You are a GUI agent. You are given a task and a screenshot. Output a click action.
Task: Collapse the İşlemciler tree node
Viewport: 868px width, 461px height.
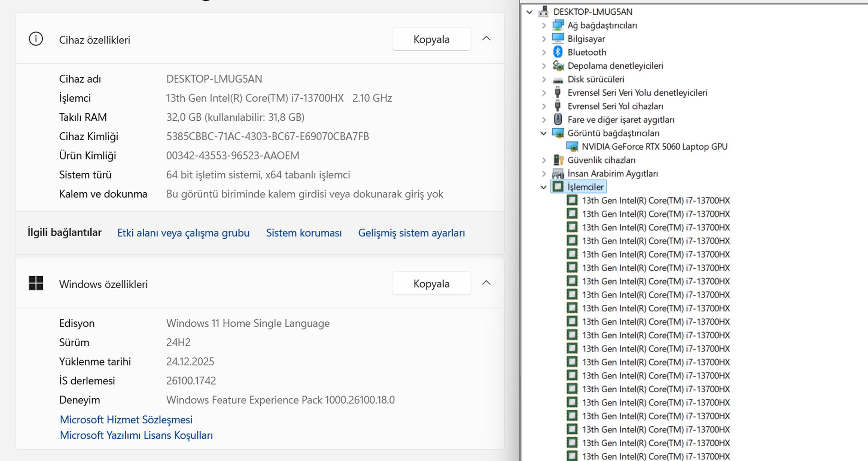pos(544,187)
